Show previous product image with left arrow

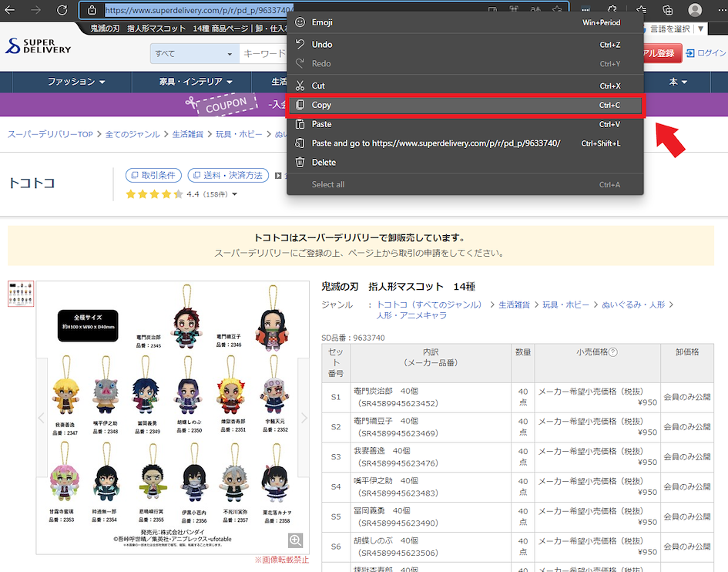pos(42,418)
